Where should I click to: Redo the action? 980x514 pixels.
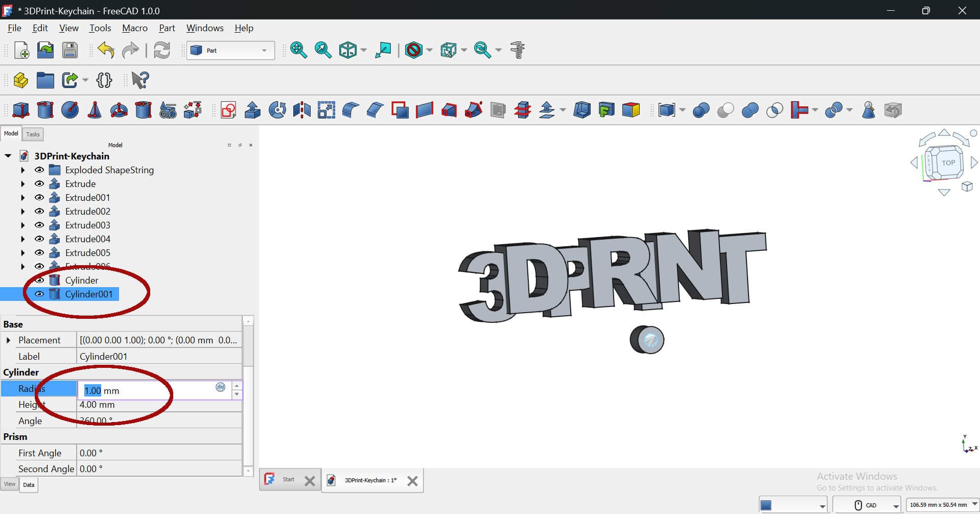[130, 50]
